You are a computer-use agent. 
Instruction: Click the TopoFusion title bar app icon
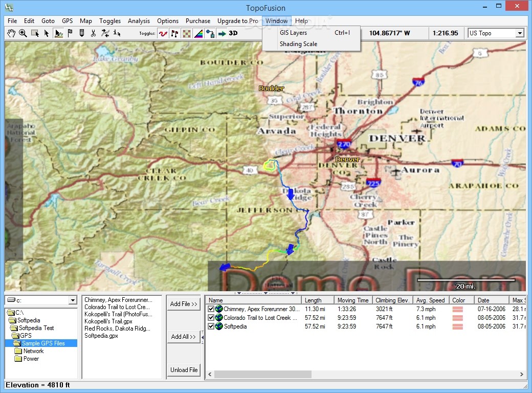point(9,7)
